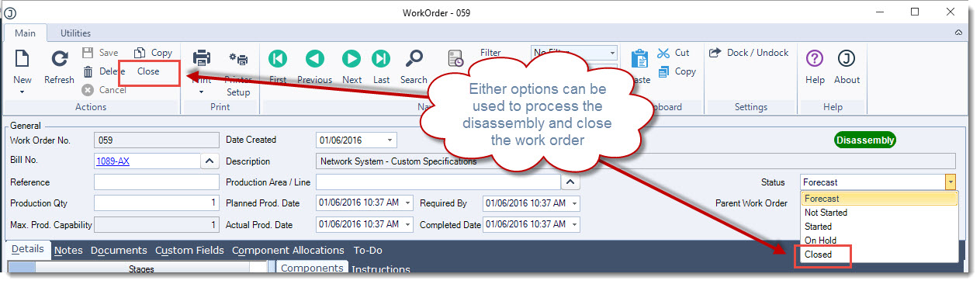Open the Completed Date dropdown
Viewport: 980px width, 284px height.
click(x=574, y=224)
